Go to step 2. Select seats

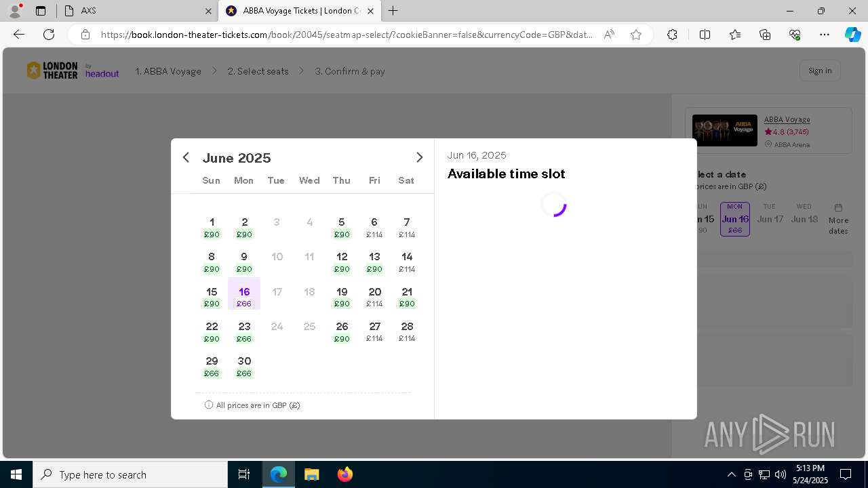pos(258,71)
